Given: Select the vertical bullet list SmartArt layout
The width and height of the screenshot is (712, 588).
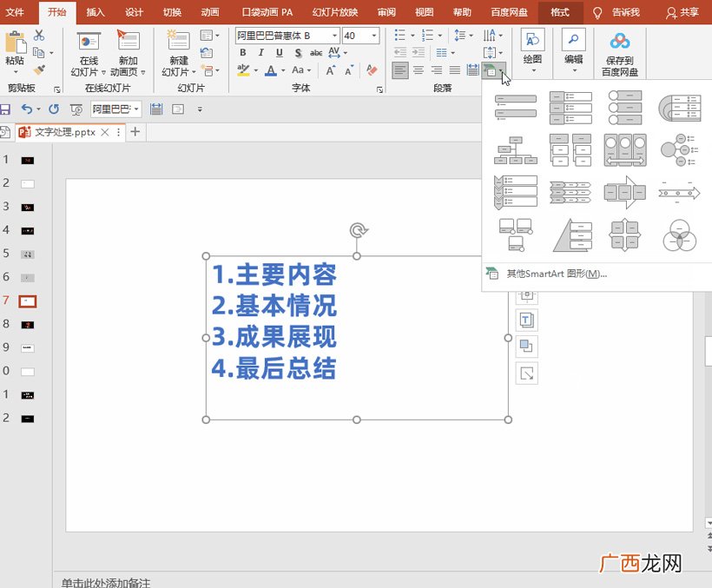Looking at the screenshot, I should [x=516, y=107].
